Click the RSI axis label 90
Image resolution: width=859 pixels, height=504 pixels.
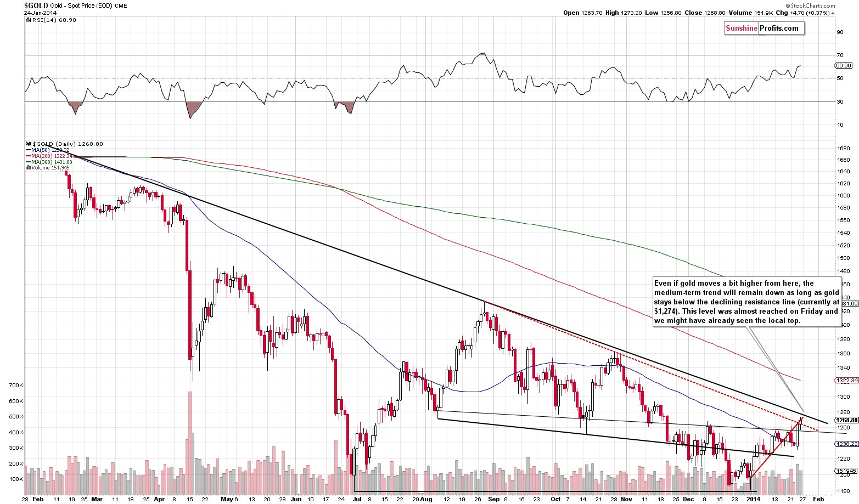click(x=840, y=32)
